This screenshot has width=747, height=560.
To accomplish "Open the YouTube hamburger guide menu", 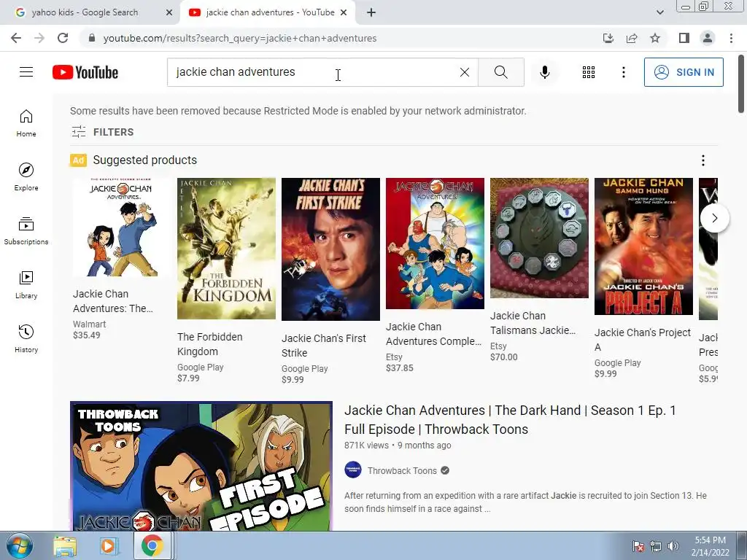I will pyautogui.click(x=26, y=72).
